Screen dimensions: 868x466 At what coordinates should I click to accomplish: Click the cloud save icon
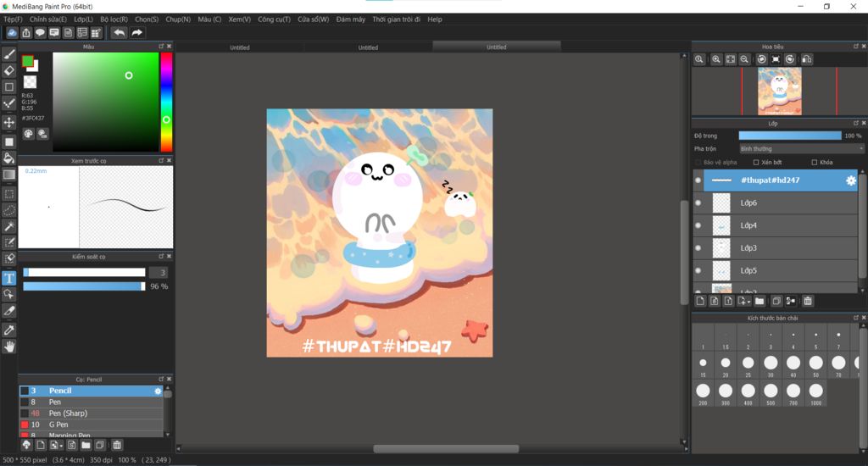coord(12,33)
